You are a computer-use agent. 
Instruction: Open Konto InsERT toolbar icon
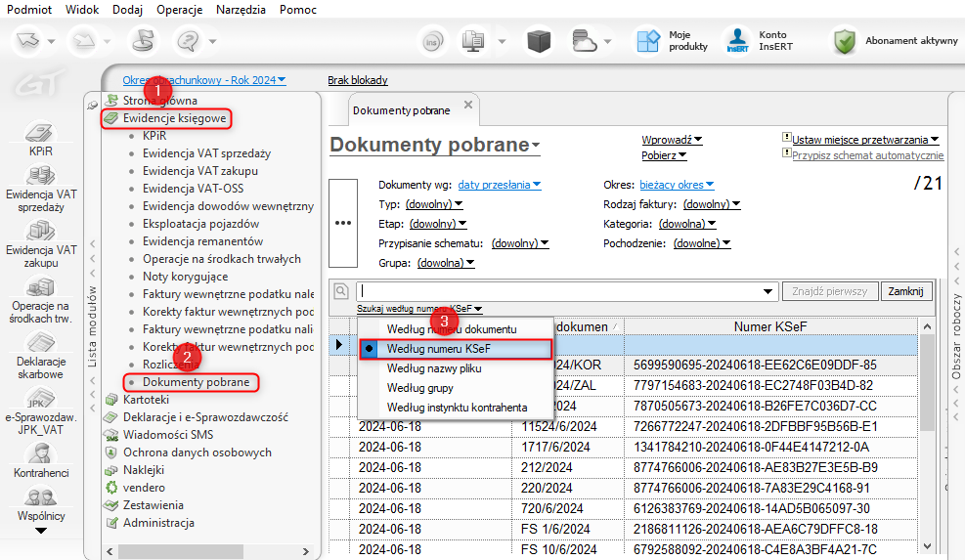pyautogui.click(x=737, y=41)
